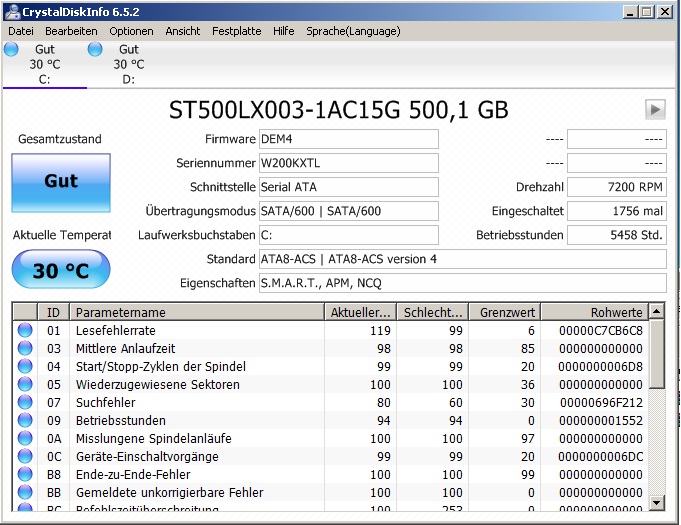Click the CrystalDiskInfo title bar app icon
The height and width of the screenshot is (525, 681).
(x=12, y=12)
